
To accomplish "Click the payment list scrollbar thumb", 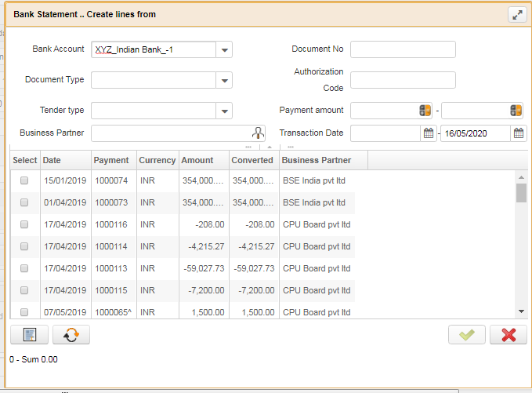I will pos(522,193).
